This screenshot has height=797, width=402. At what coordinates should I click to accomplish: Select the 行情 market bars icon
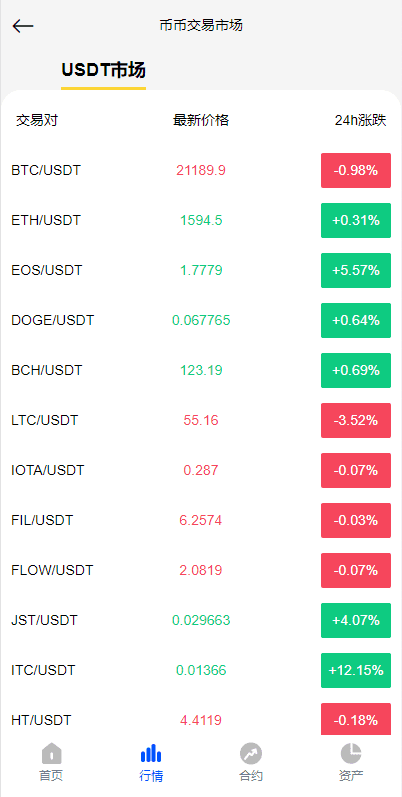point(151,753)
